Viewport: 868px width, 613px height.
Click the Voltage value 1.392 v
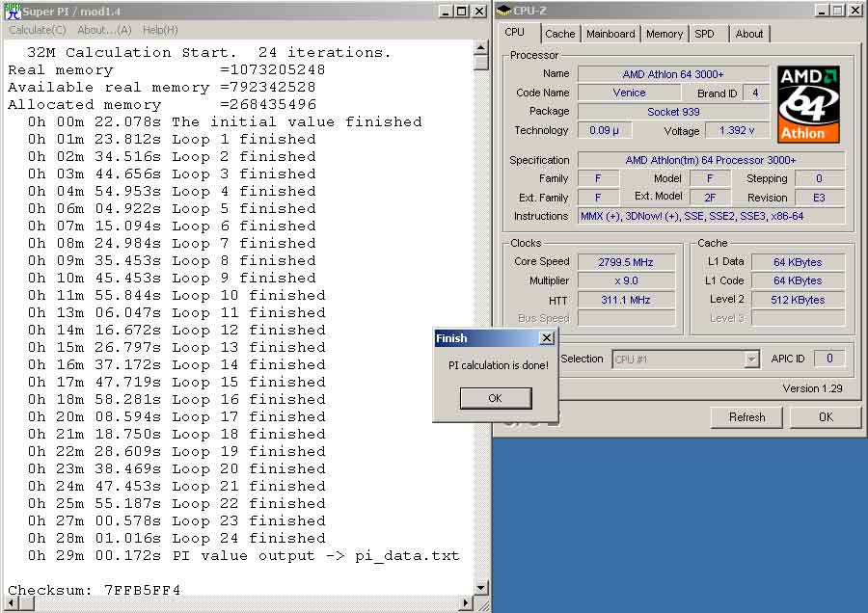(737, 130)
